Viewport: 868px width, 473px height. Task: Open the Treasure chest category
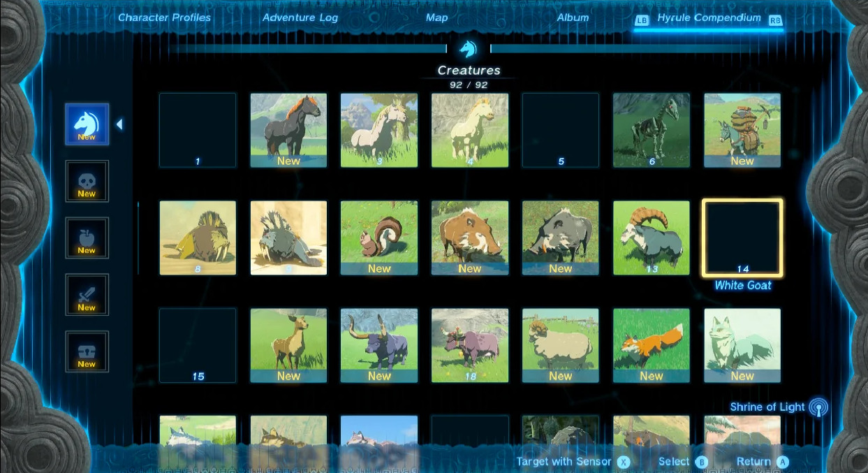coord(87,351)
